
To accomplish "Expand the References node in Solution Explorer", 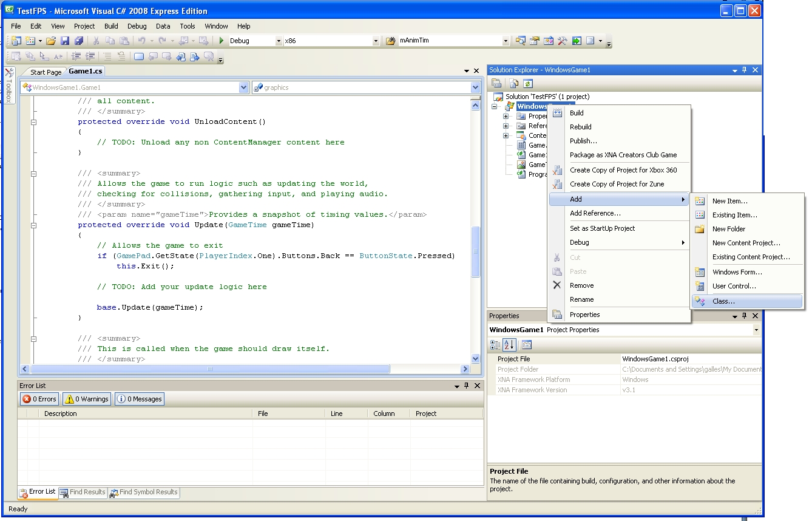I will pyautogui.click(x=506, y=126).
